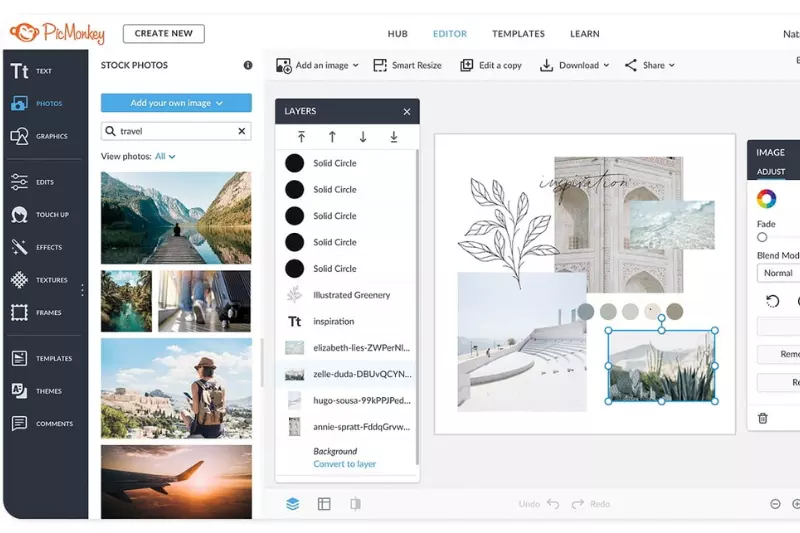
Task: Select the airplane wing sunset photo
Action: pyautogui.click(x=176, y=481)
